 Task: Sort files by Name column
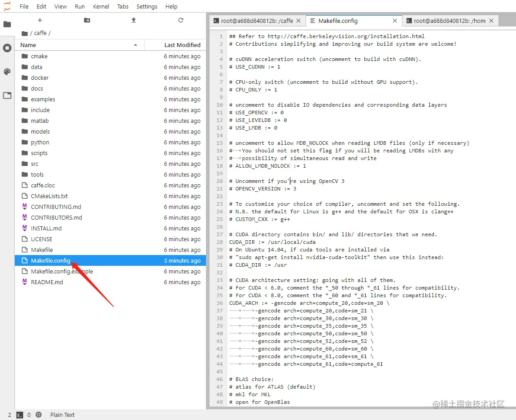coord(79,45)
